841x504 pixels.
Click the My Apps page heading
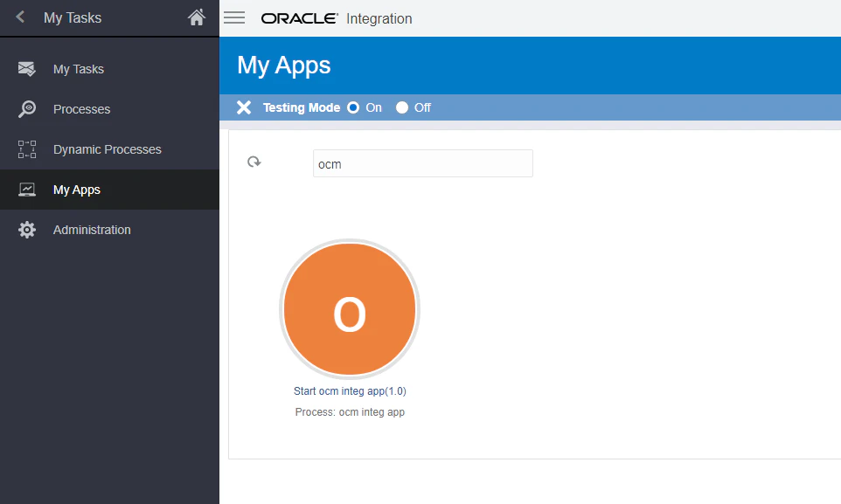pos(284,66)
